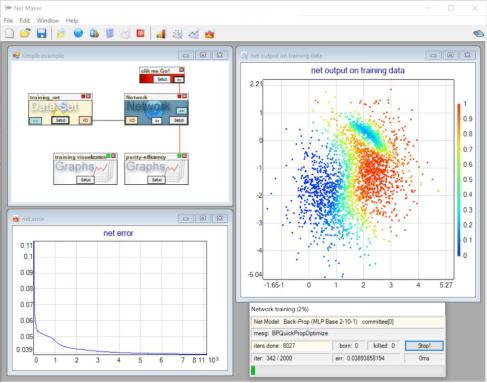This screenshot has height=383, width=487.
Task: Click the line graph toolbar icon
Action: click(x=193, y=34)
